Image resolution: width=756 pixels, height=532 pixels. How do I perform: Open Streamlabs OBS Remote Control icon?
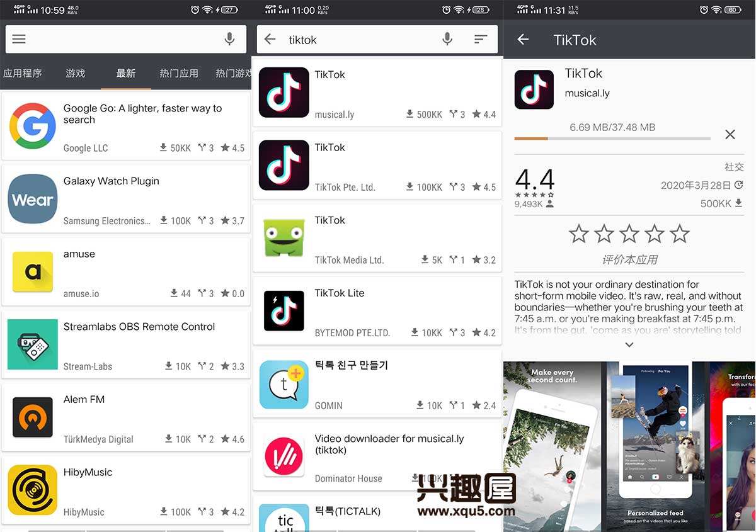click(33, 344)
